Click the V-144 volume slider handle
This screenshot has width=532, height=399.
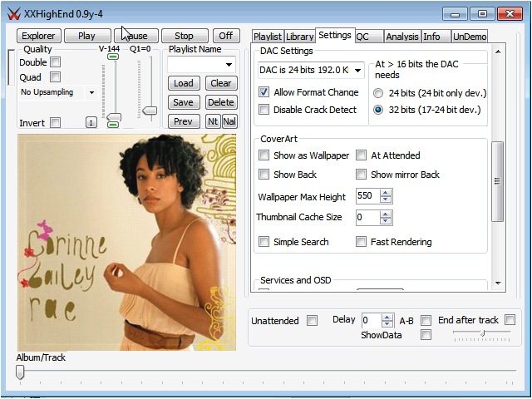click(114, 117)
